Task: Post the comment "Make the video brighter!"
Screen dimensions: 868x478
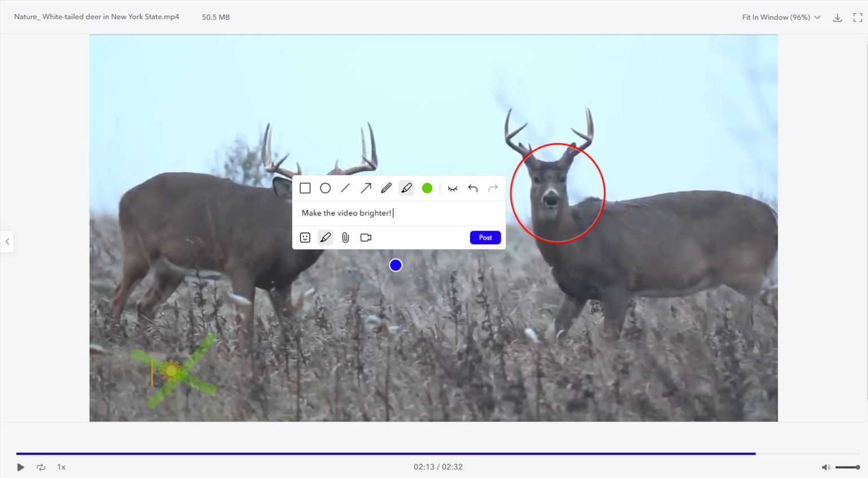Action: pos(485,237)
